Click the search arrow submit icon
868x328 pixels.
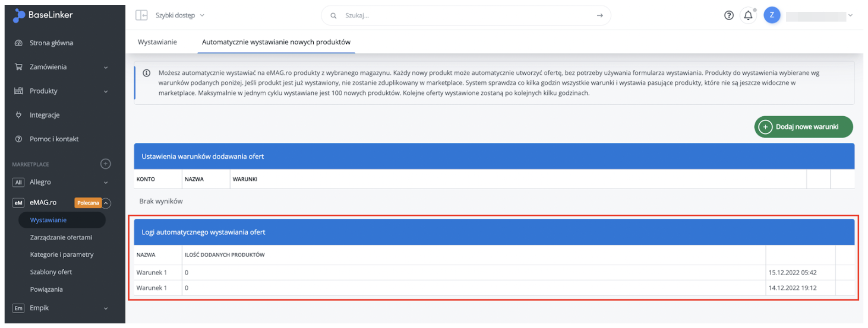600,15
